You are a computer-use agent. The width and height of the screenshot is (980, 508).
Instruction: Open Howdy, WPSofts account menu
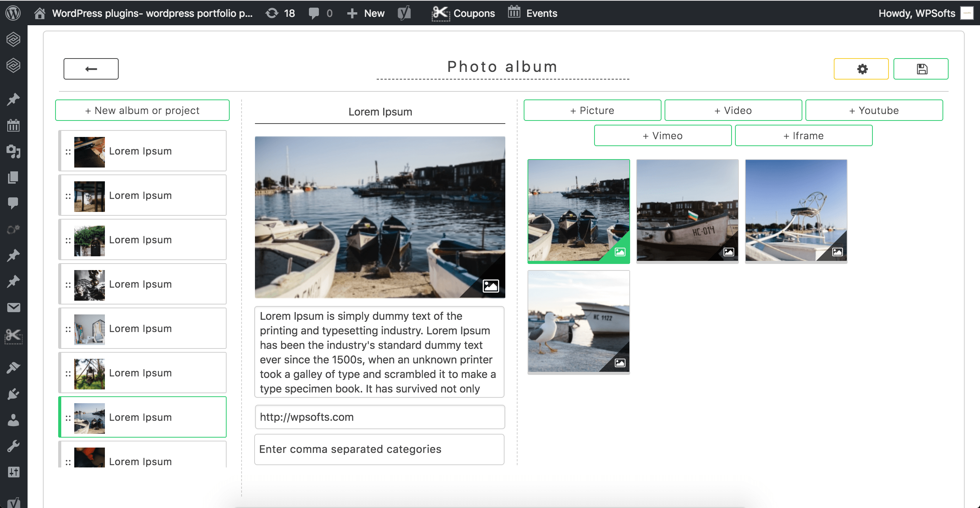tap(917, 13)
